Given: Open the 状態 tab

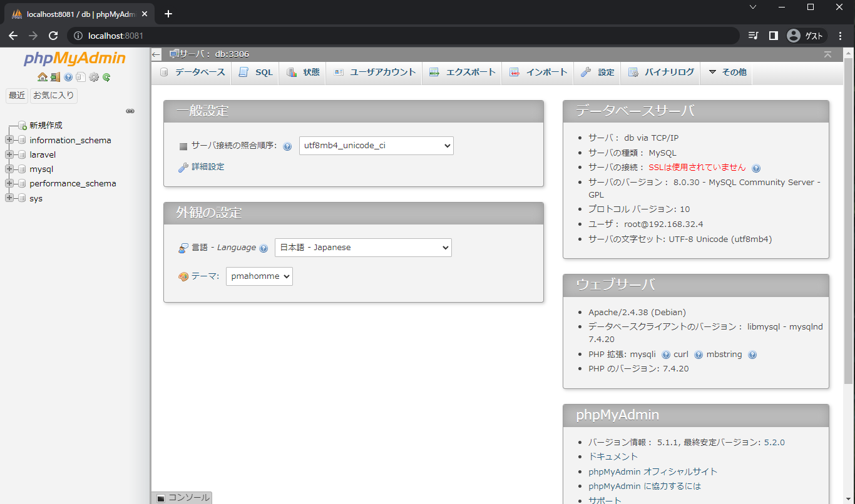Looking at the screenshot, I should pyautogui.click(x=303, y=73).
